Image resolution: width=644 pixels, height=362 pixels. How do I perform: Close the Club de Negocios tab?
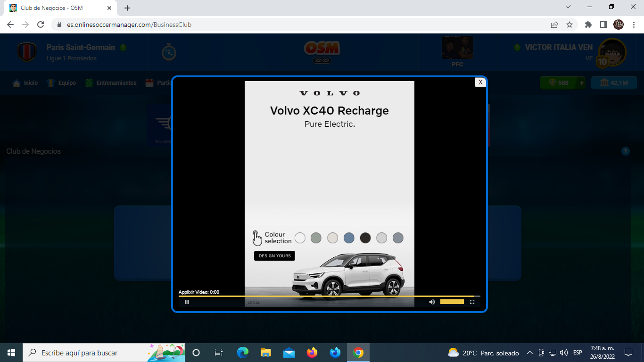point(109,8)
